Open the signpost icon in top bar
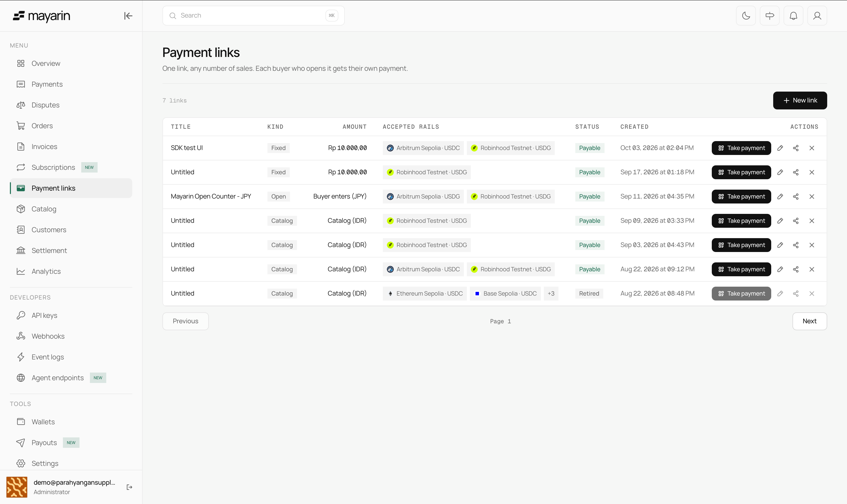Viewport: 847px width, 504px height. (x=769, y=16)
